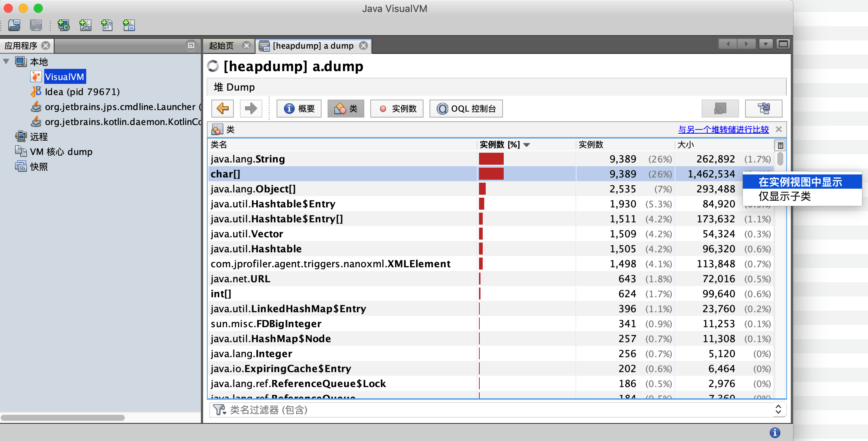Image resolution: width=868 pixels, height=441 pixels.
Task: Select sun.misc.FDBigInteger row
Action: 491,324
